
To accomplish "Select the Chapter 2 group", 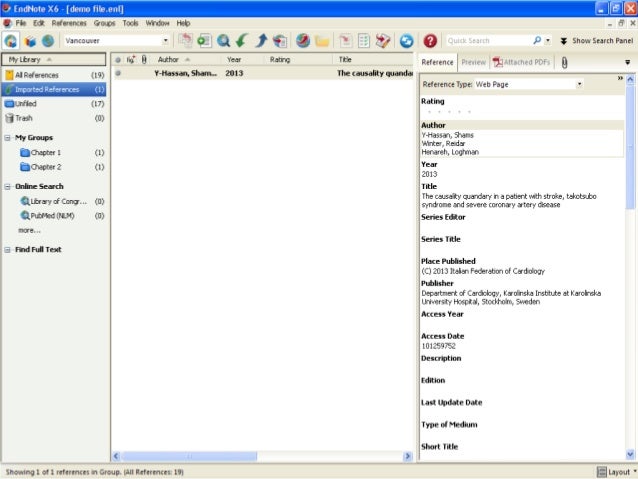I will 61,167.
